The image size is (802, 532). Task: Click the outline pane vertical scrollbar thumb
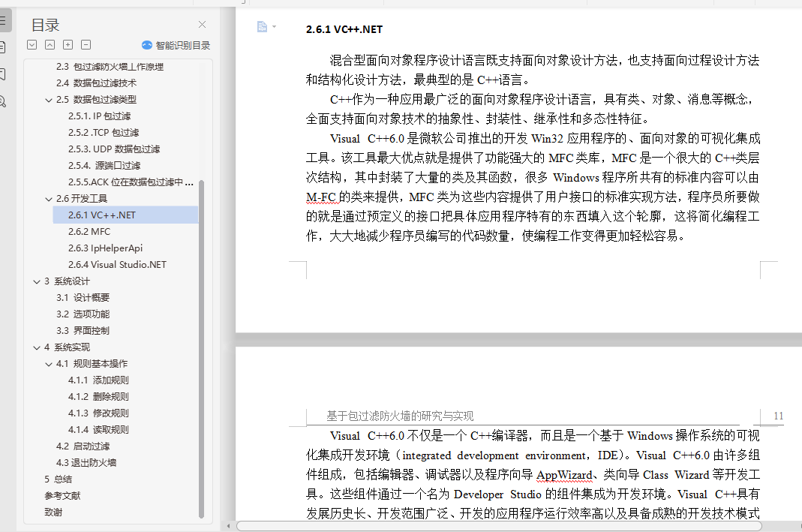(202, 350)
